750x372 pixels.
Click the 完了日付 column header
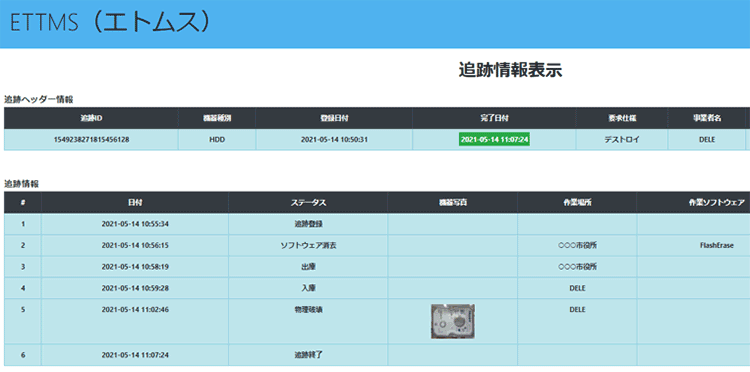494,118
